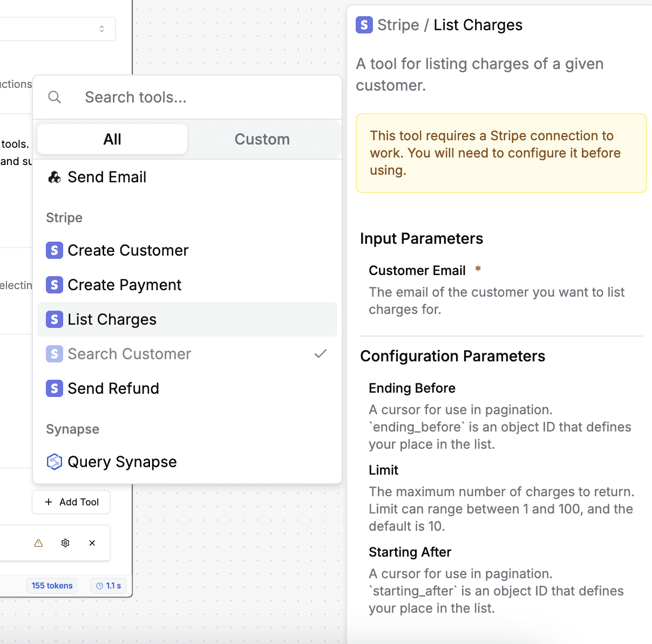This screenshot has height=644, width=652.
Task: Switch to the All tab
Action: pyautogui.click(x=112, y=139)
